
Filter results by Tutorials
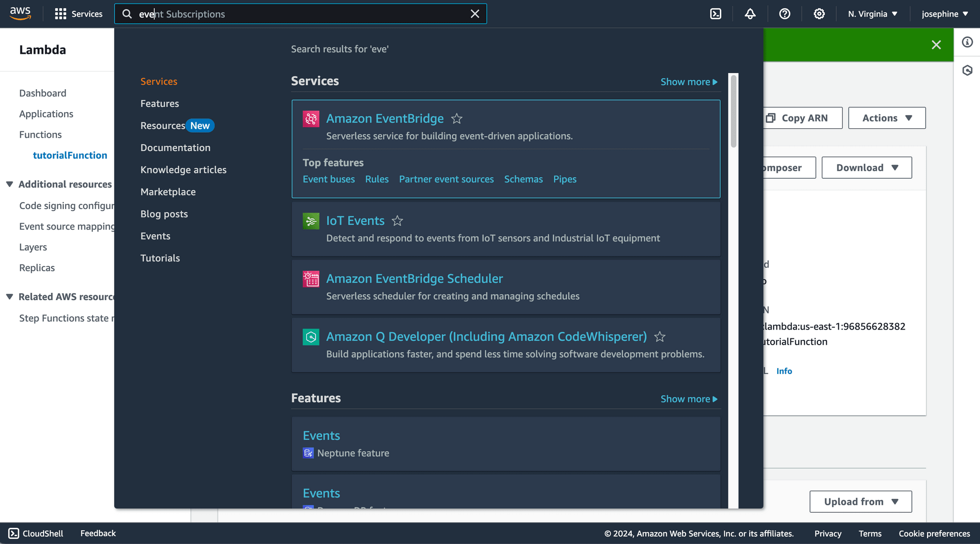(160, 258)
